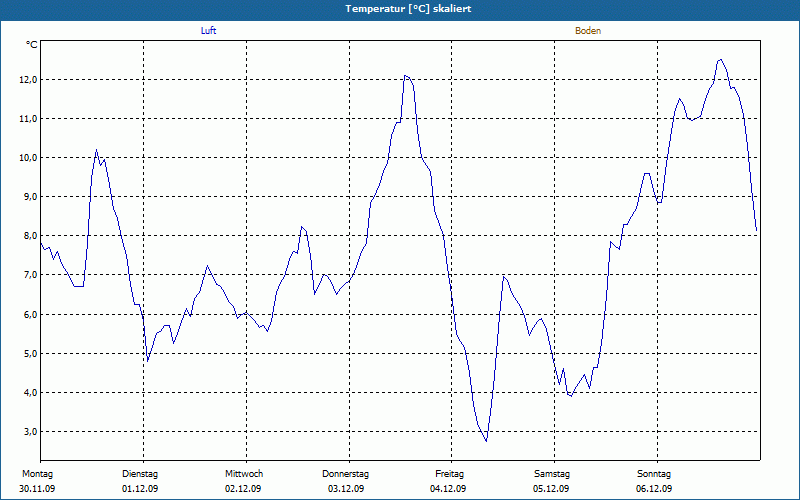Click the 6,0 y-axis value
This screenshot has height=500, width=800.
(x=30, y=314)
